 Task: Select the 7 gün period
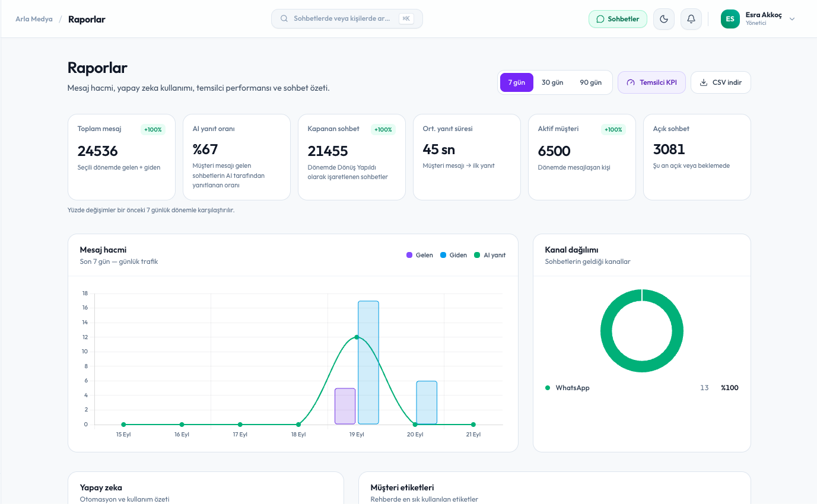point(517,82)
